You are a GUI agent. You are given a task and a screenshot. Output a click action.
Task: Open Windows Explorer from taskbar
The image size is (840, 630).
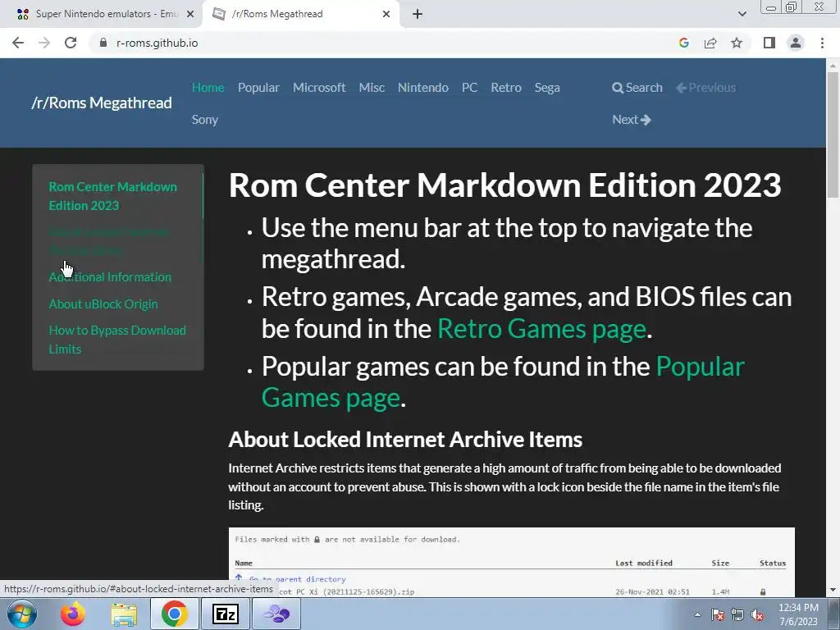124,614
